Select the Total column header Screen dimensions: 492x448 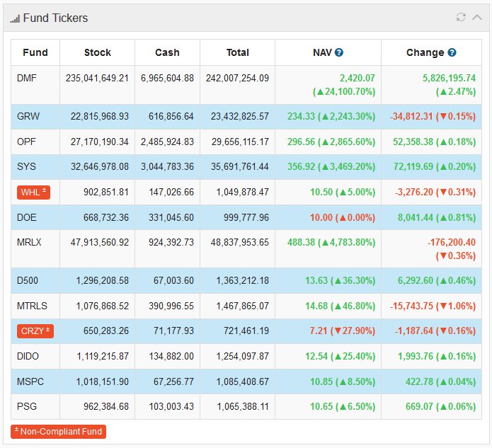[x=238, y=52]
